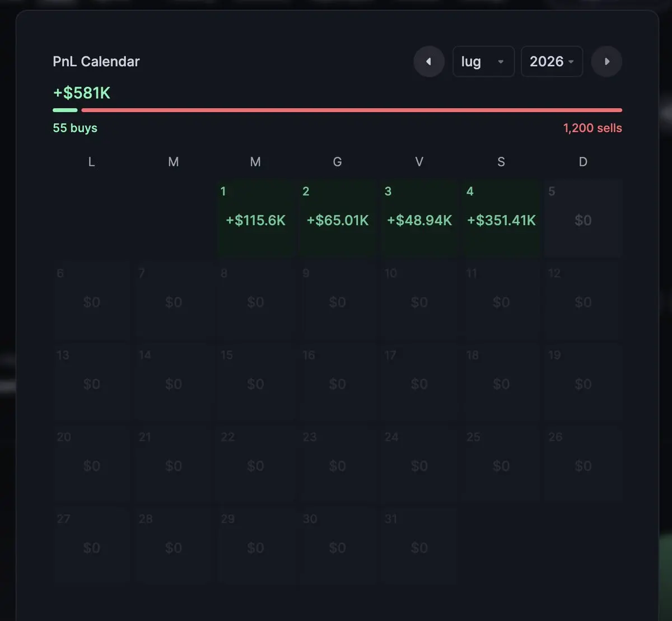Go to next month with right arrow
The height and width of the screenshot is (621, 672).
(606, 62)
